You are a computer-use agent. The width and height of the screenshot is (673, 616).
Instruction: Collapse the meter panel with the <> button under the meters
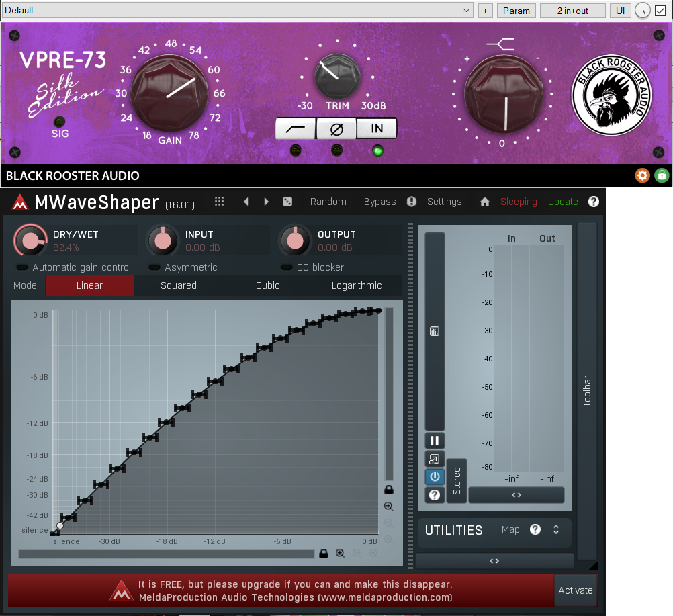(x=517, y=495)
